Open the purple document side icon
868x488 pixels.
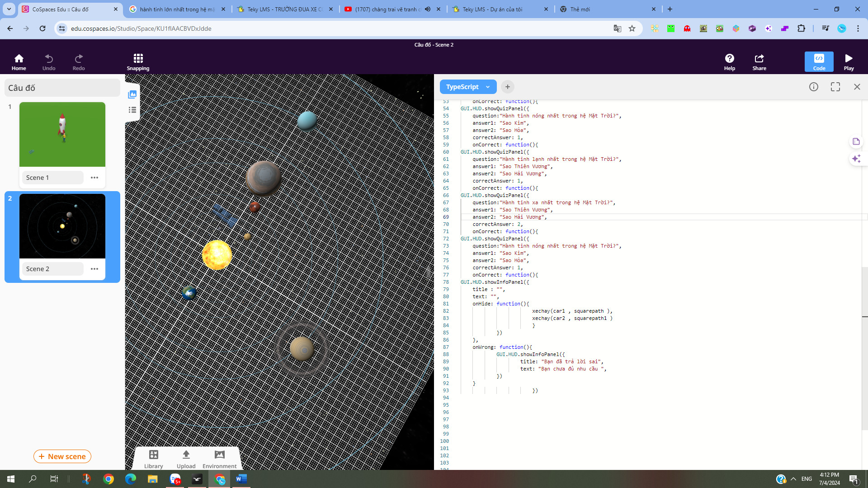[856, 141]
